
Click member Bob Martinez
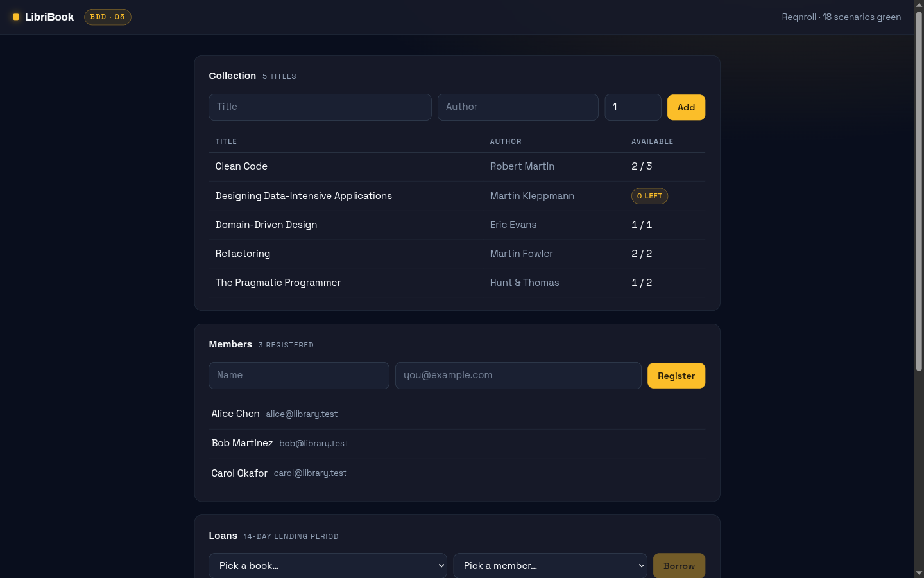[242, 443]
